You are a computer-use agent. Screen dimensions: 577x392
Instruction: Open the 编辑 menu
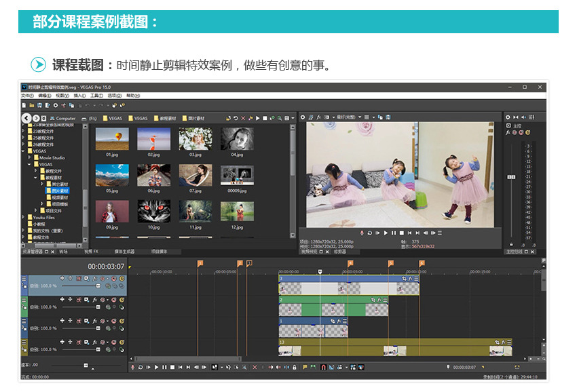[x=45, y=96]
